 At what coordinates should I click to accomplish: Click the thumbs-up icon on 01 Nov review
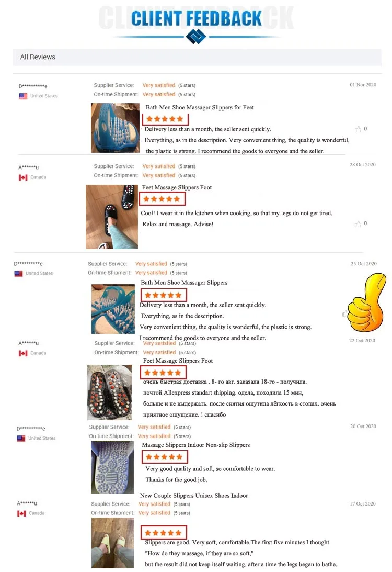pos(358,129)
